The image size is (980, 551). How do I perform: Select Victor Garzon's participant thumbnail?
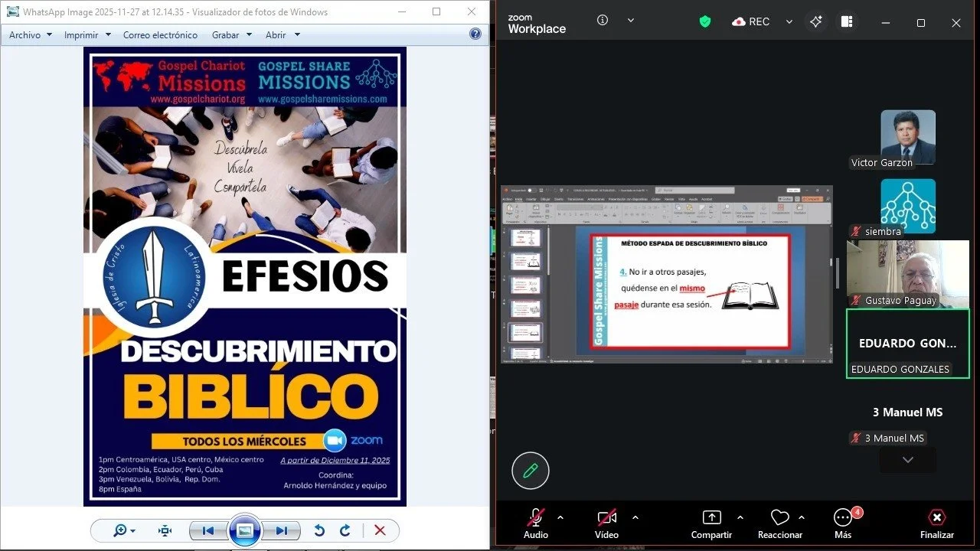click(908, 139)
